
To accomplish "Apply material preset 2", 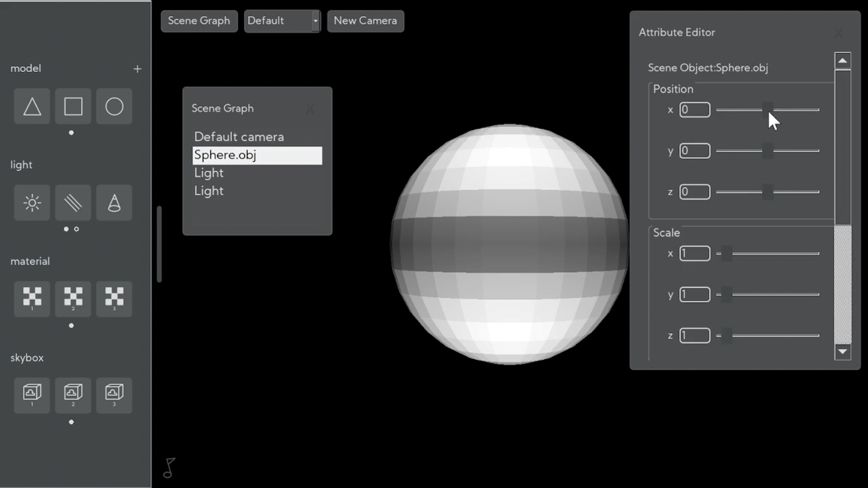I will (x=73, y=299).
